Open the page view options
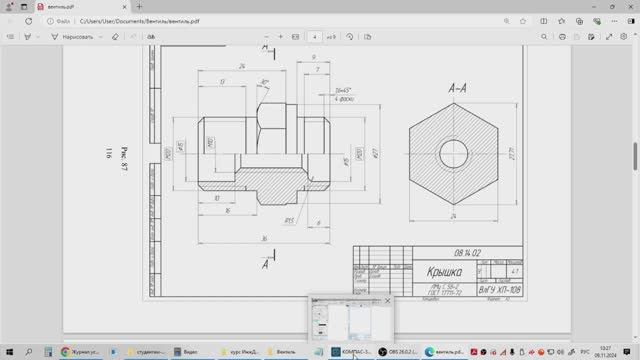This screenshot has height=360, width=640. click(367, 37)
